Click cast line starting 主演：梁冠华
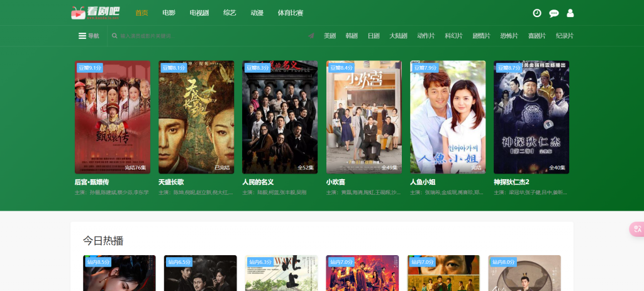 click(531, 192)
